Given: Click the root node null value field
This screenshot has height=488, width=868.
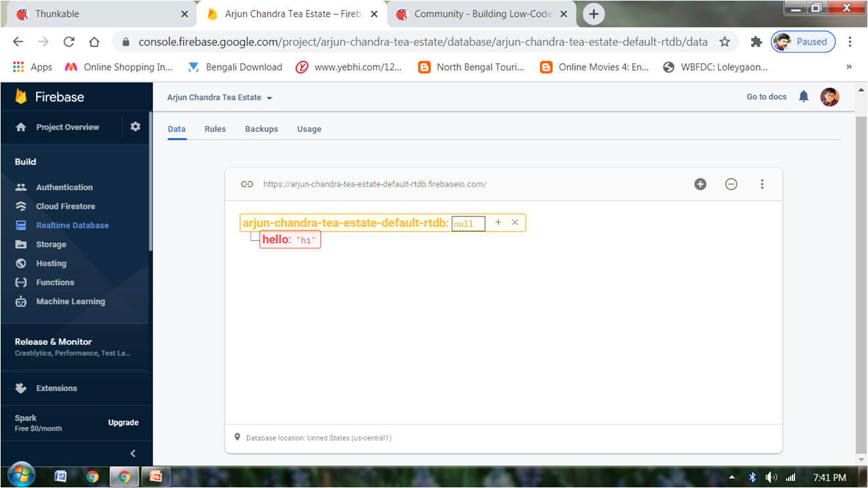Looking at the screenshot, I should (468, 224).
